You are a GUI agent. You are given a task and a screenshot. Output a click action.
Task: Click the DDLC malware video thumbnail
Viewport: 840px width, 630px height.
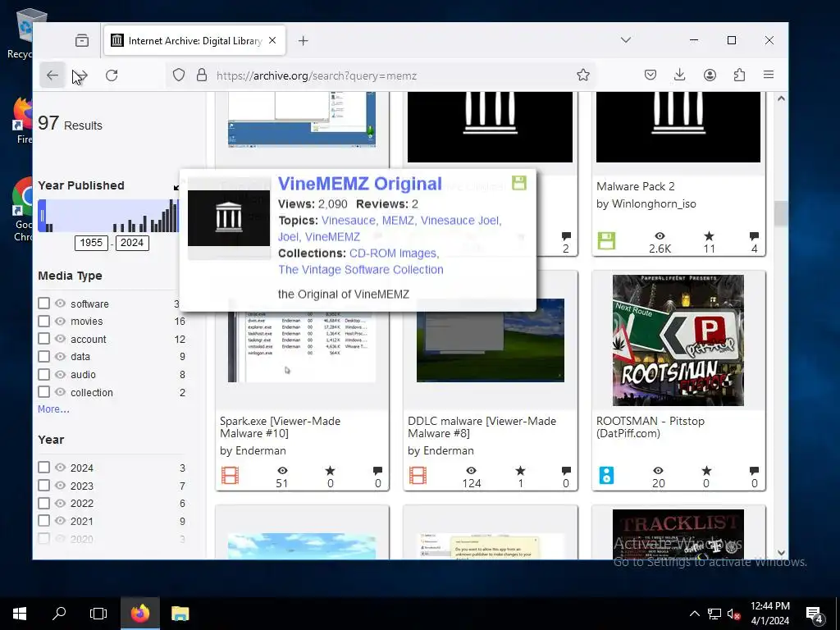point(491,340)
